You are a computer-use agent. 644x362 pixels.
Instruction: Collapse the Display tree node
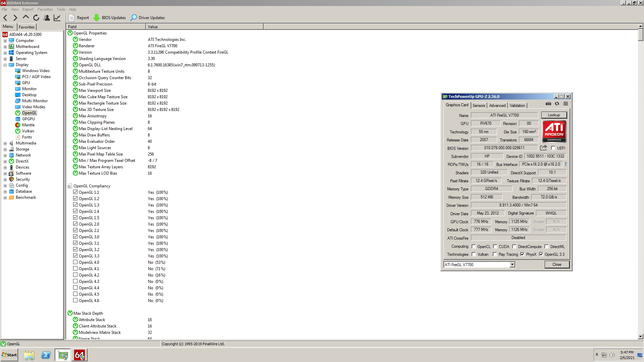(5, 65)
